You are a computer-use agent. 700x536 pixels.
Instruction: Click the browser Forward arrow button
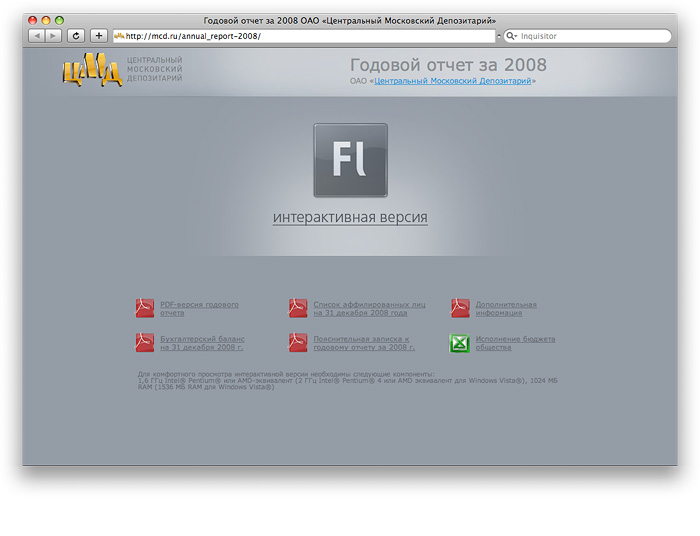pyautogui.click(x=53, y=36)
